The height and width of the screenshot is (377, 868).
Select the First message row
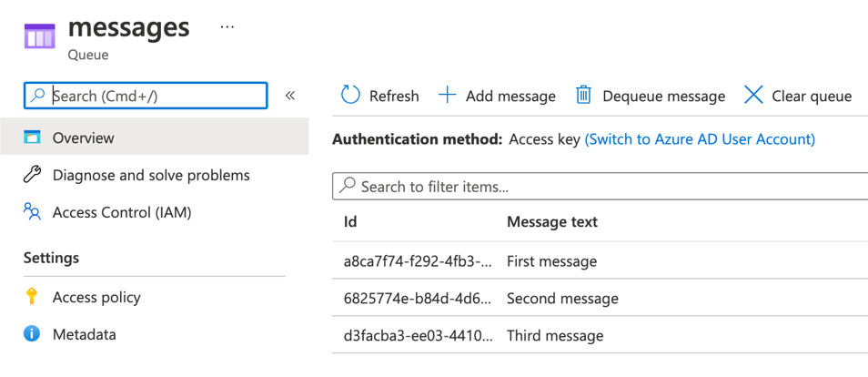(601, 260)
